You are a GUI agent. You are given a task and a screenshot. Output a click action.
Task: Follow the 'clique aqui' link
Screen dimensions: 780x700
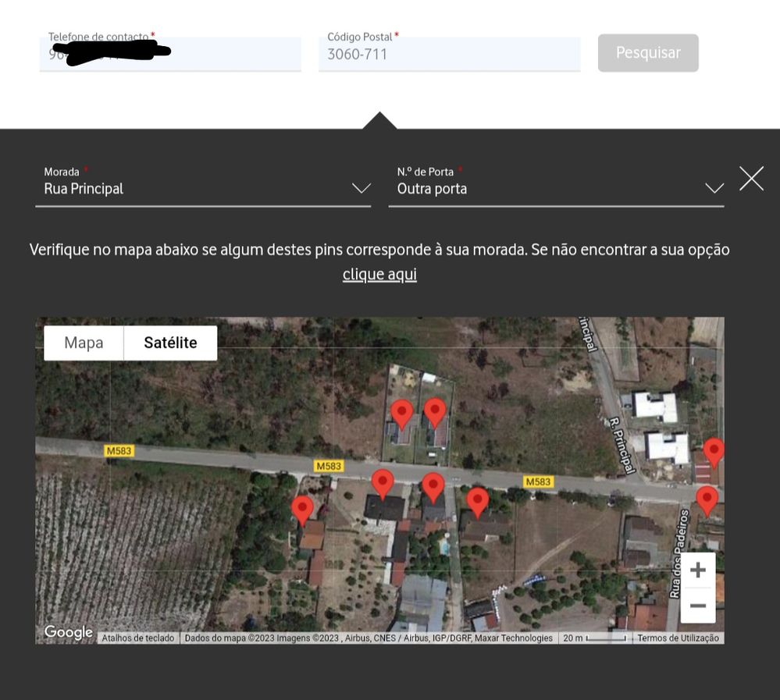click(x=379, y=274)
